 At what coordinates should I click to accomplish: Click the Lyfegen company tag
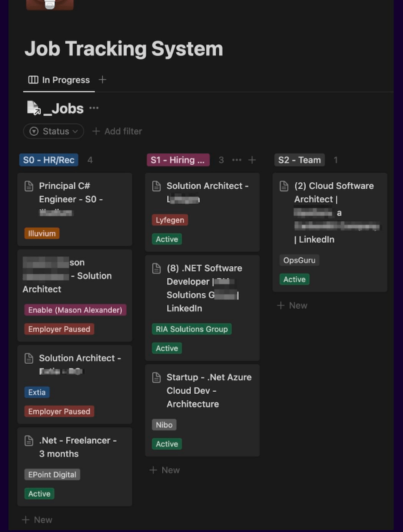click(x=170, y=220)
